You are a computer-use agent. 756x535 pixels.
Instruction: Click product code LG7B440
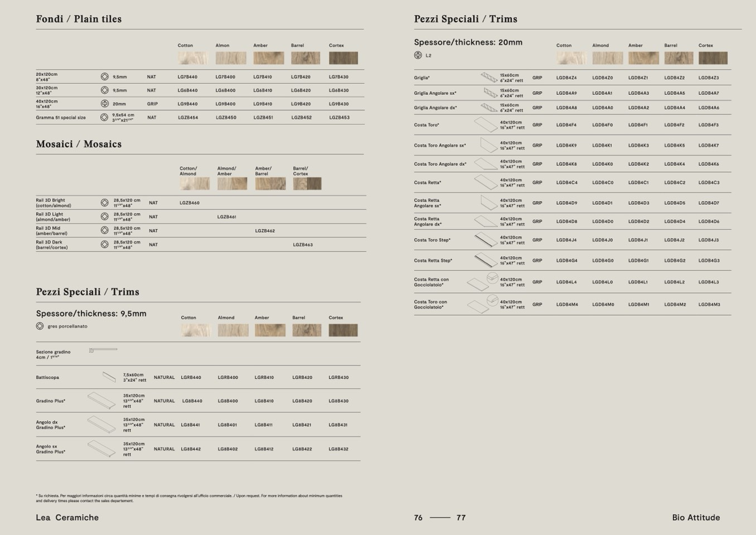coord(187,77)
